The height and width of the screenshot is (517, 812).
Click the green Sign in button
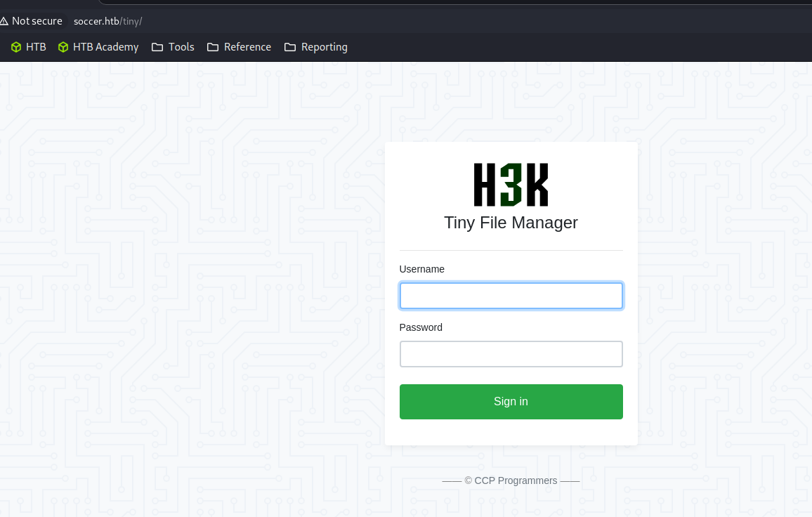tap(511, 402)
